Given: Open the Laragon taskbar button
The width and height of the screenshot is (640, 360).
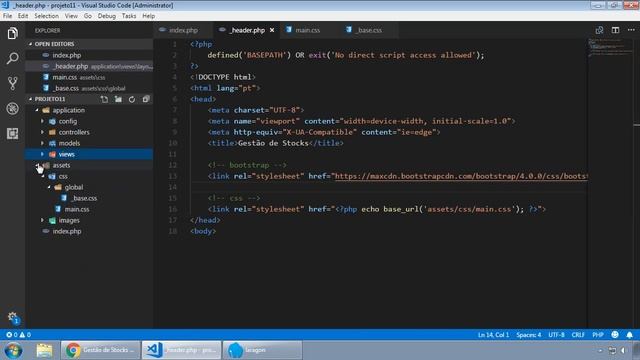Looking at the screenshot, I should [x=262, y=350].
